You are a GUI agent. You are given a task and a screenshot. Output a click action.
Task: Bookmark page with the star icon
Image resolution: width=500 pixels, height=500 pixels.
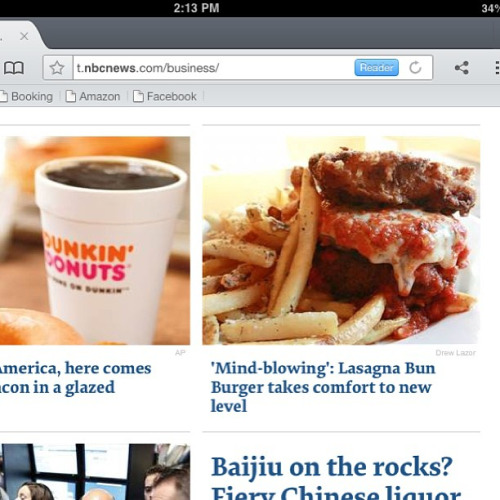57,68
